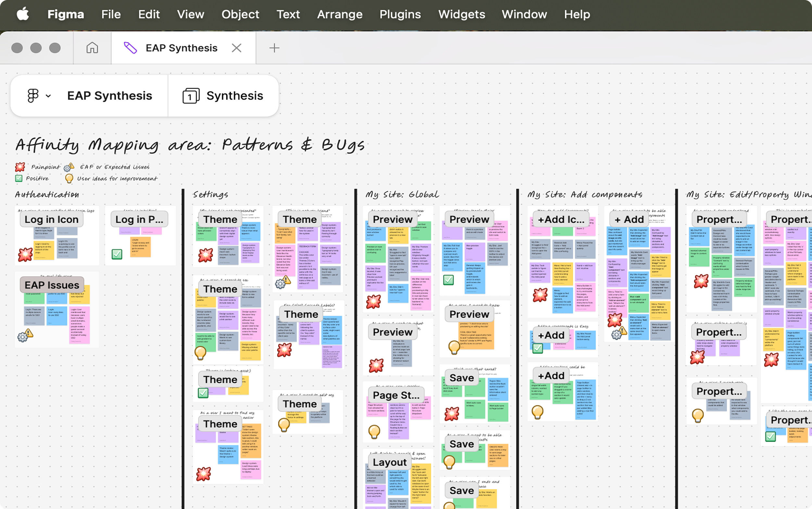812x509 pixels.
Task: Close the EAP Synthesis tab
Action: pos(236,48)
